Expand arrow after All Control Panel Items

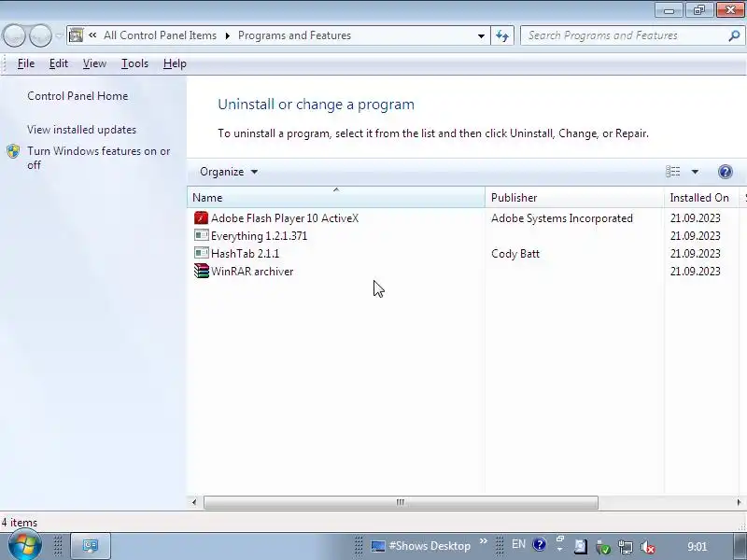pos(228,35)
